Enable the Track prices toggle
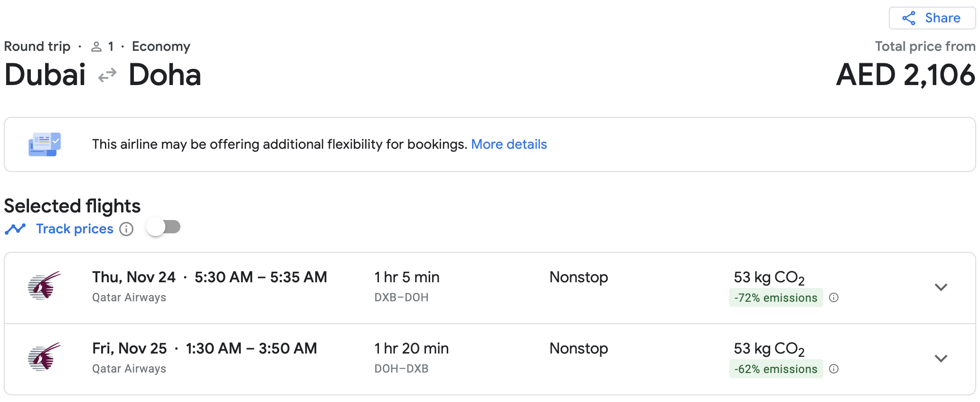The image size is (980, 402). pos(163,227)
